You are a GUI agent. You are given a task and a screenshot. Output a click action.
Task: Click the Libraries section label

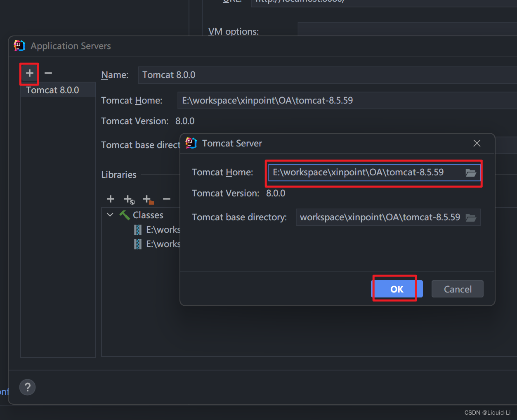pos(119,175)
